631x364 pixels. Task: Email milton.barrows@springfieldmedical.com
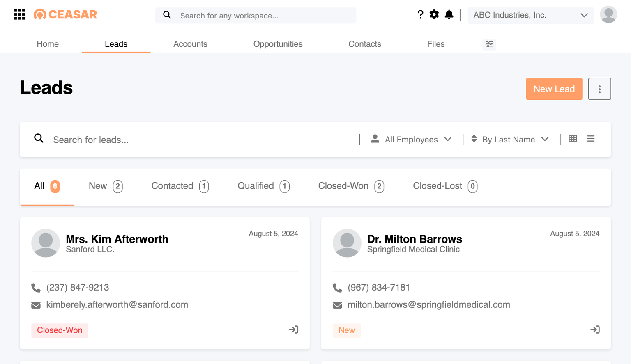coord(428,304)
